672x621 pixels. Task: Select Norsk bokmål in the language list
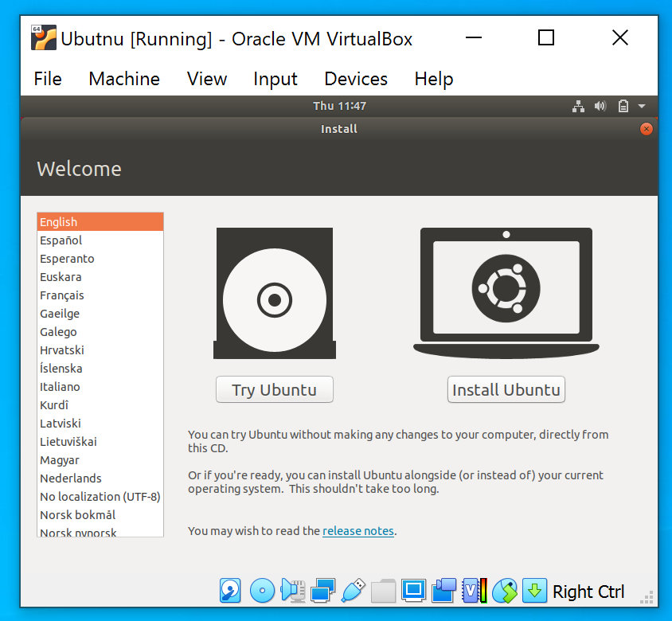tap(100, 515)
